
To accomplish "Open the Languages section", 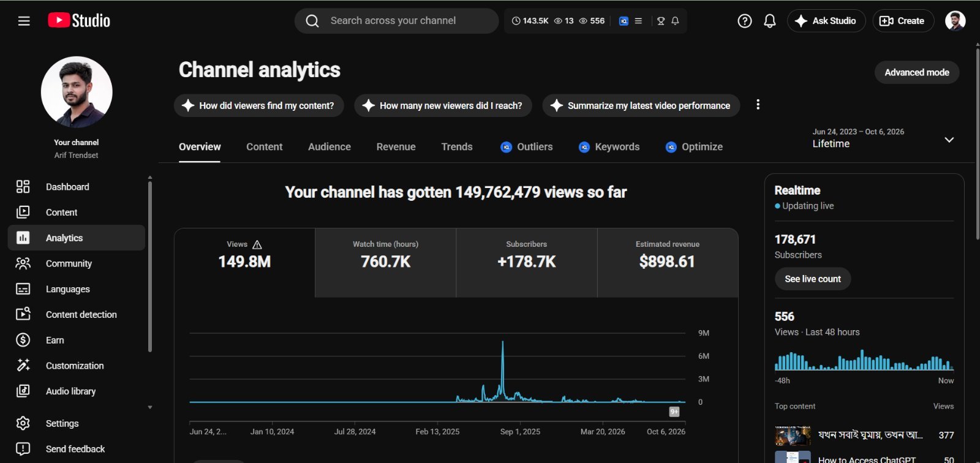I will [76, 289].
